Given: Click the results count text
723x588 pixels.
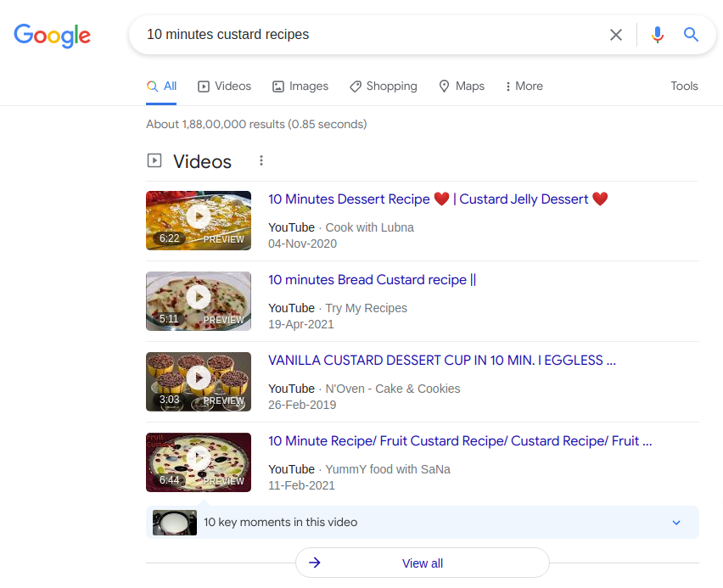Looking at the screenshot, I should point(256,125).
